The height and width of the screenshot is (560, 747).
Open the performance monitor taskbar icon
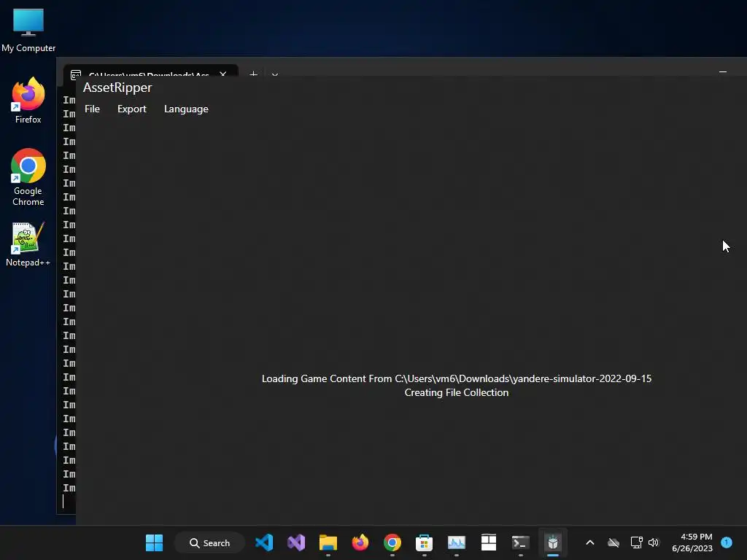pos(457,542)
